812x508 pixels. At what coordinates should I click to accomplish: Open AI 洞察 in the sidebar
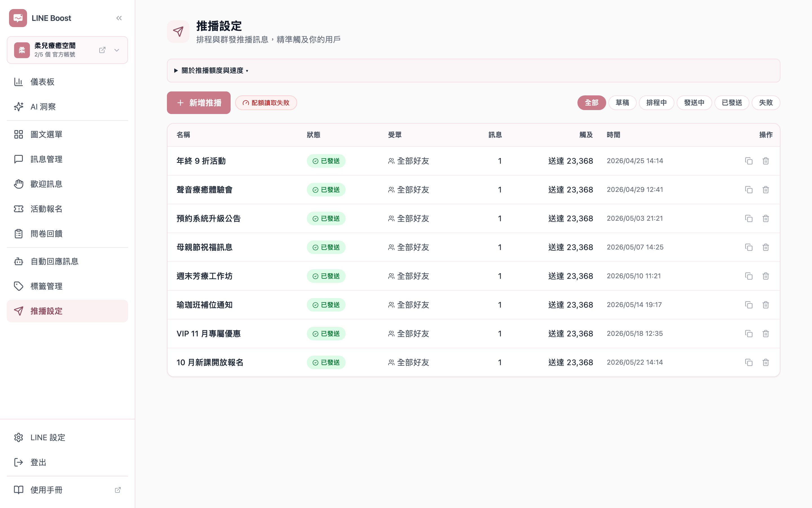pos(67,107)
